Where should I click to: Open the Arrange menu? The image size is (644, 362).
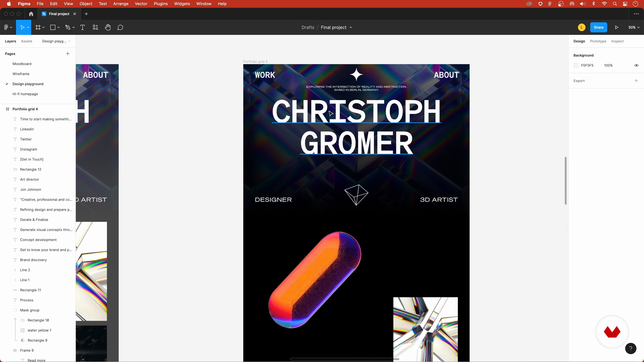(121, 4)
